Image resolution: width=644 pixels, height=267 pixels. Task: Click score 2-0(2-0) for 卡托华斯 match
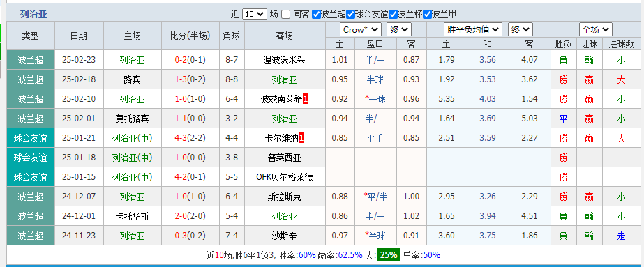click(190, 216)
